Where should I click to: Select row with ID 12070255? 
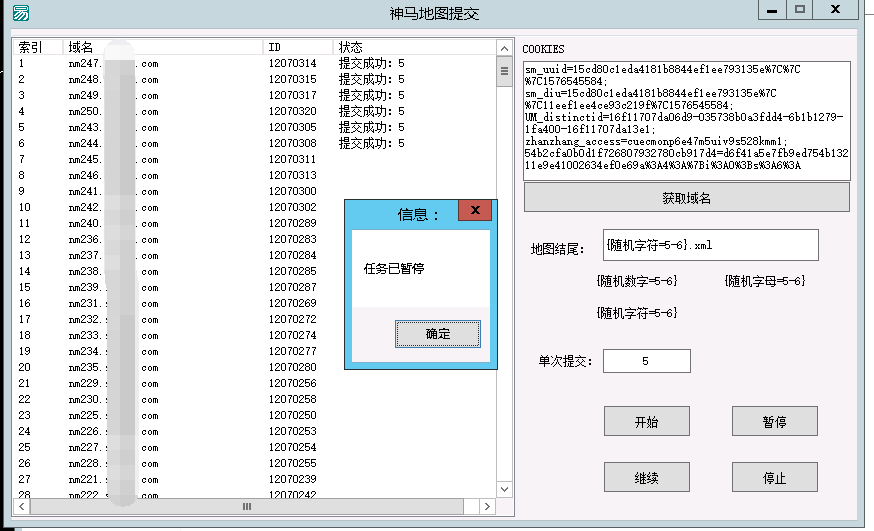(254, 464)
